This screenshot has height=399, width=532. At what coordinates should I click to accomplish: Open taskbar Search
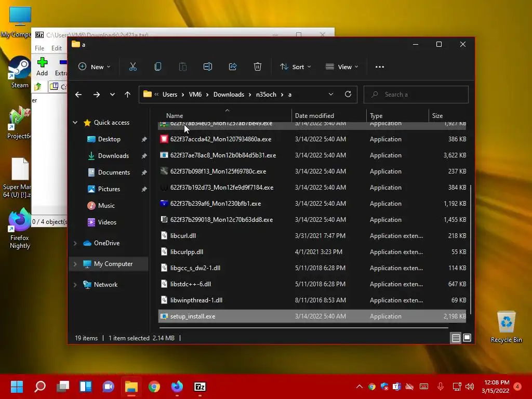point(40,387)
